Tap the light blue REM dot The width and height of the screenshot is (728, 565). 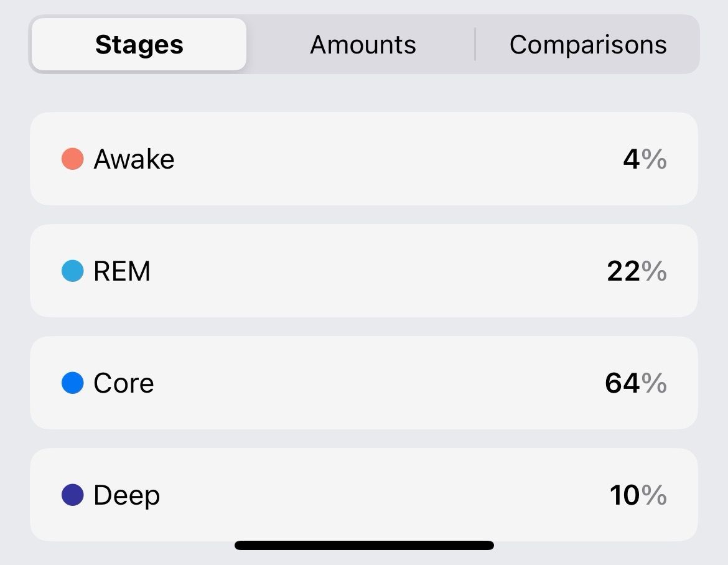coord(72,271)
